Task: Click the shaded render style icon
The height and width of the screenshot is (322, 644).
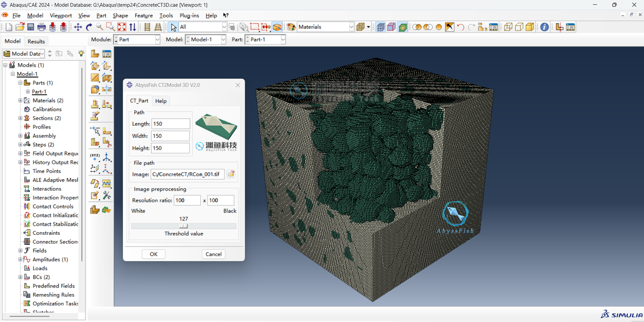Action: point(530,27)
